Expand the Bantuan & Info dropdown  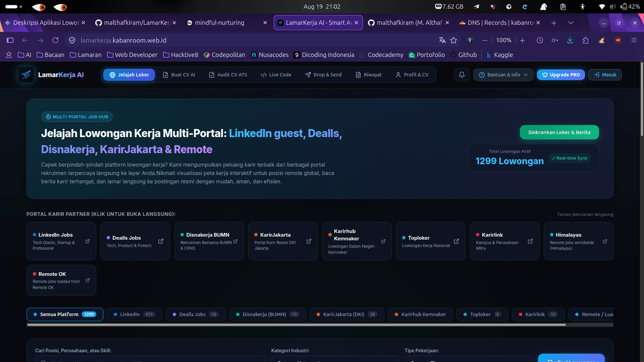503,75
